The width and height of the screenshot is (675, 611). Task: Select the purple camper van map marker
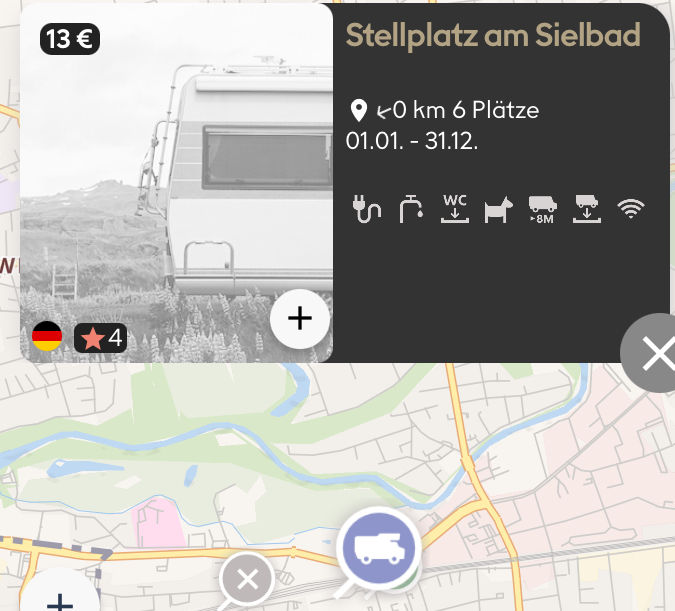379,547
